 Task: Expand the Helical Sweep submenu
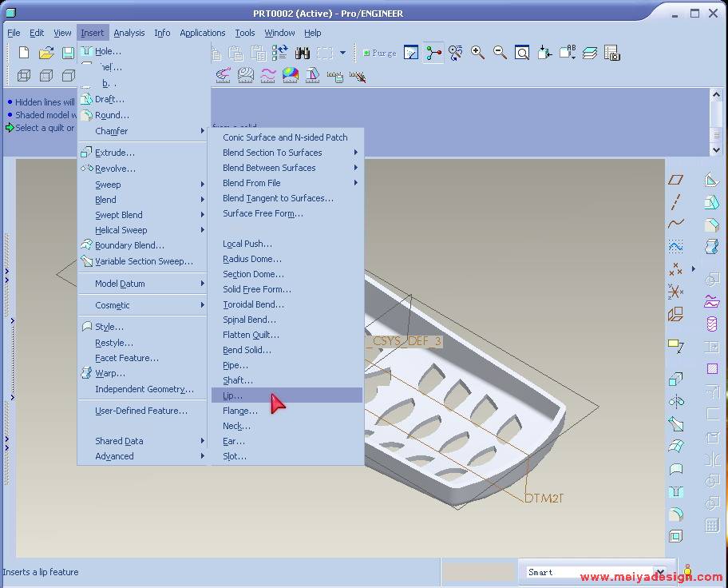(143, 230)
